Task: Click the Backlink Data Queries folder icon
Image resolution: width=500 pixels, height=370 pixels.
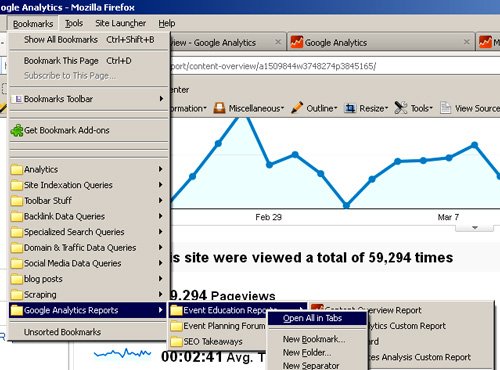Action: (x=16, y=216)
